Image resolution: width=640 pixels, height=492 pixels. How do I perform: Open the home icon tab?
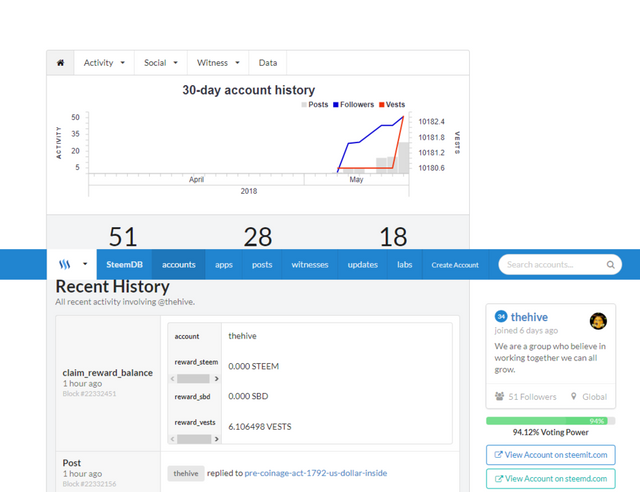60,62
